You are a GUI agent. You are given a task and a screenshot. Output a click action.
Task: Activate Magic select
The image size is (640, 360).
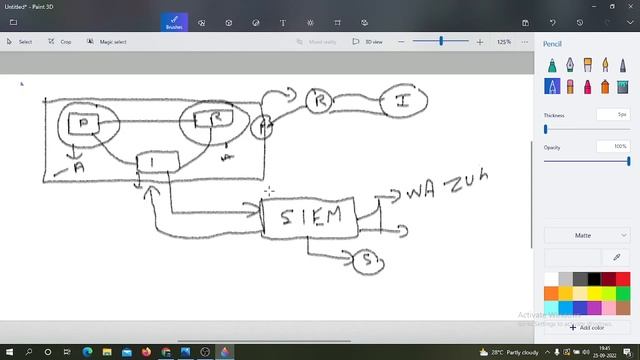click(107, 42)
